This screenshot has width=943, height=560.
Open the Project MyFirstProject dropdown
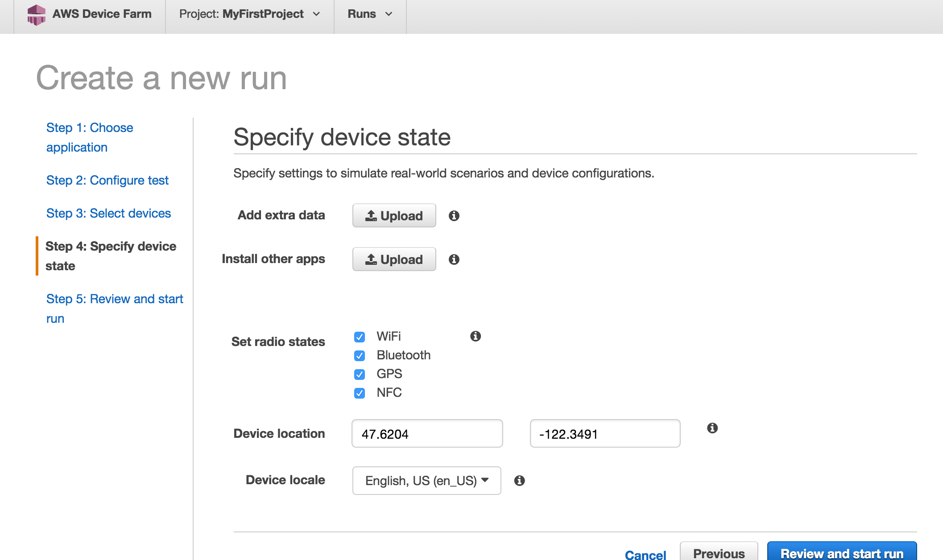249,14
